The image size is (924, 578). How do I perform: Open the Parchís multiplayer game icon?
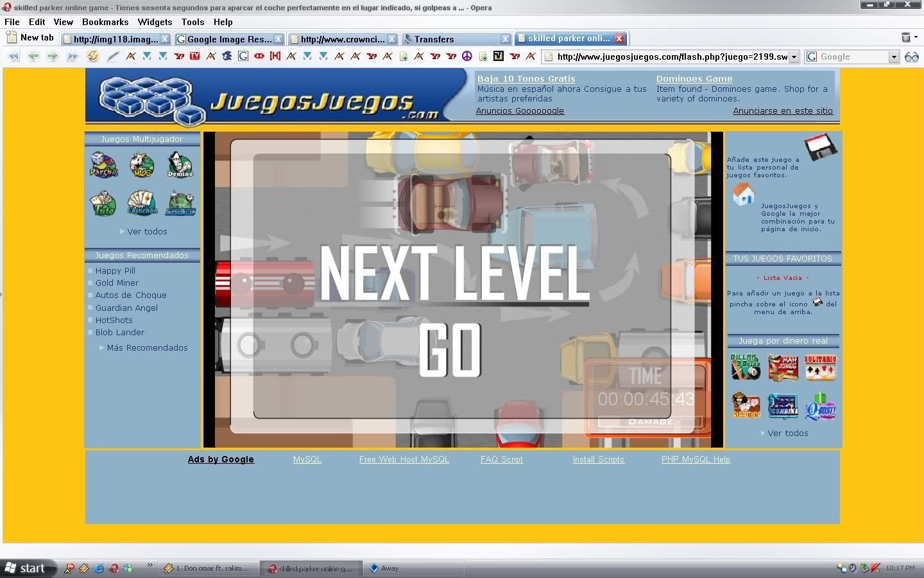click(x=103, y=165)
